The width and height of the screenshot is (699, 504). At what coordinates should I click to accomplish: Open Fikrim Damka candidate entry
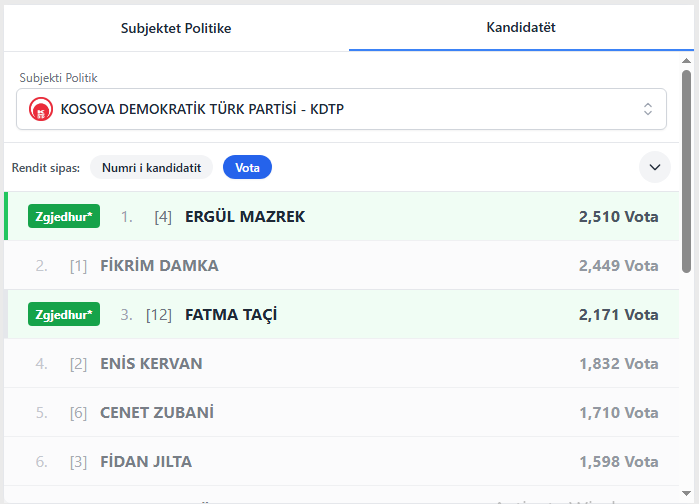pos(159,266)
